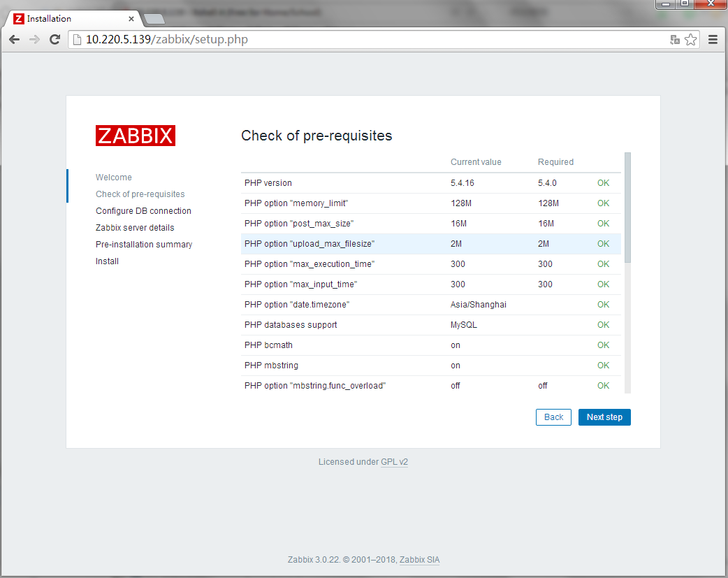Click PHP mbstring row label

(271, 366)
